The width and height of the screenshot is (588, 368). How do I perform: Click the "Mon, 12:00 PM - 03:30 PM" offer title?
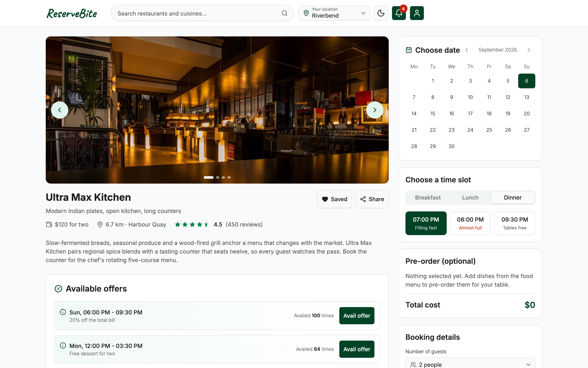tap(106, 346)
